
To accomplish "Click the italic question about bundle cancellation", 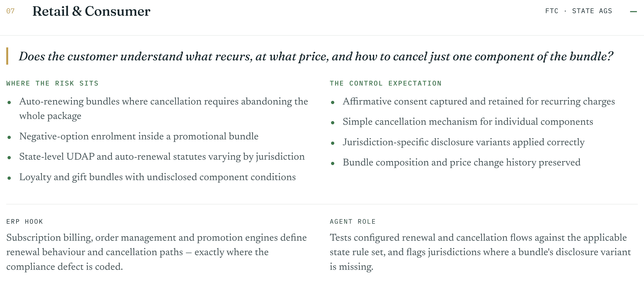I will (316, 56).
